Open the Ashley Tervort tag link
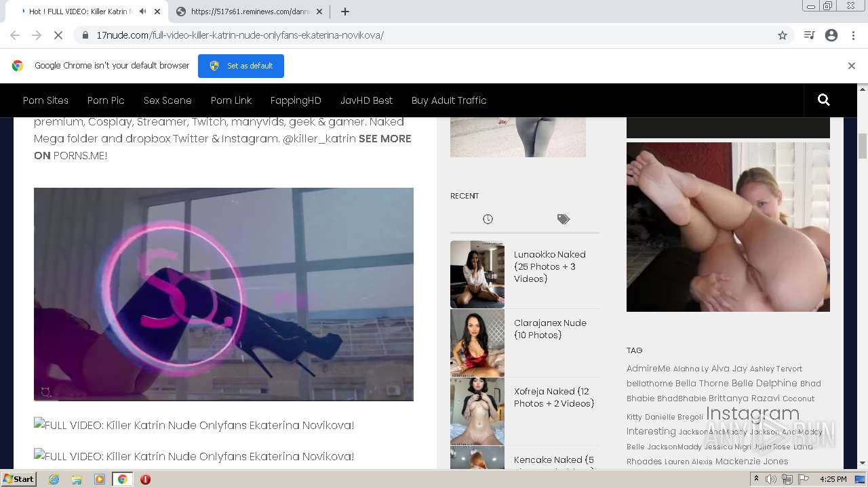This screenshot has width=868, height=488. point(776,369)
